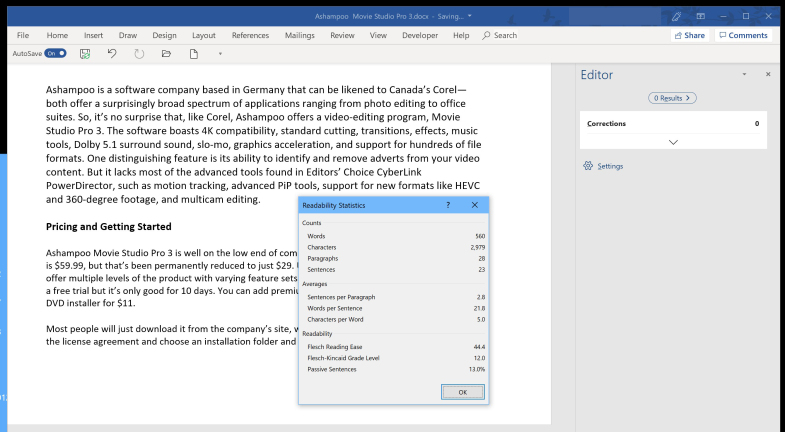Select the View tab
The height and width of the screenshot is (432, 785).
(x=378, y=35)
